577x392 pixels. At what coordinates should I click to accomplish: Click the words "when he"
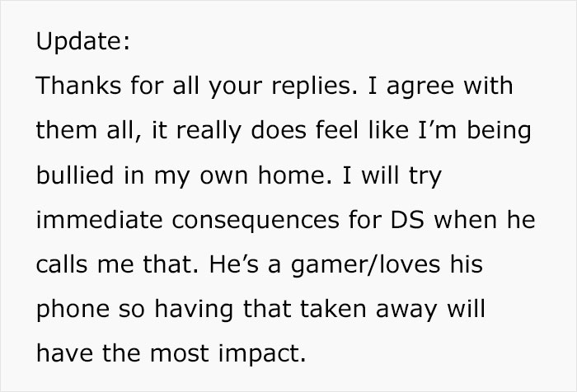click(485, 220)
